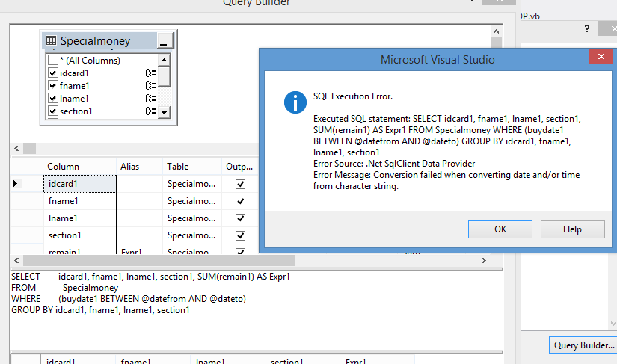Viewport: 617px width, 364px height.
Task: Click the Column header in criteria grid
Action: (x=80, y=167)
